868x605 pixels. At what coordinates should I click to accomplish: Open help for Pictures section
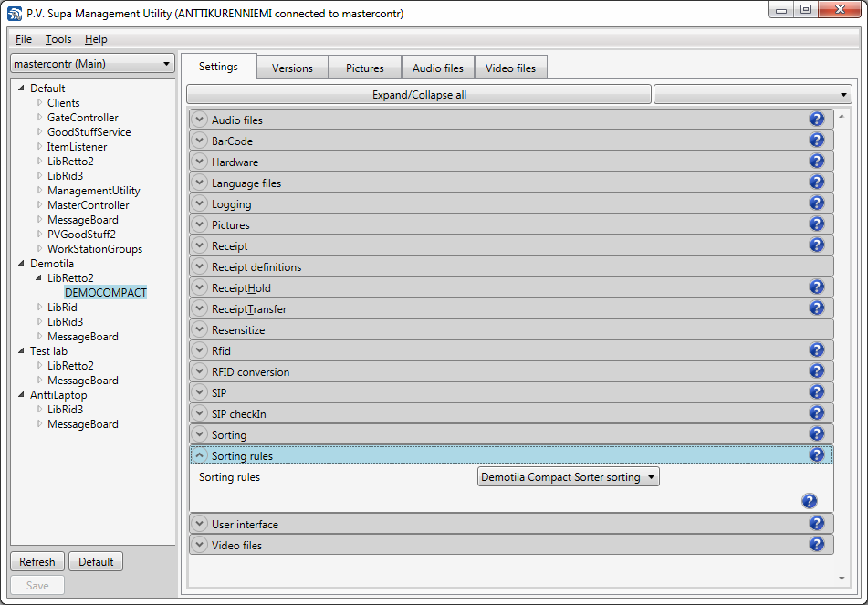pos(817,224)
